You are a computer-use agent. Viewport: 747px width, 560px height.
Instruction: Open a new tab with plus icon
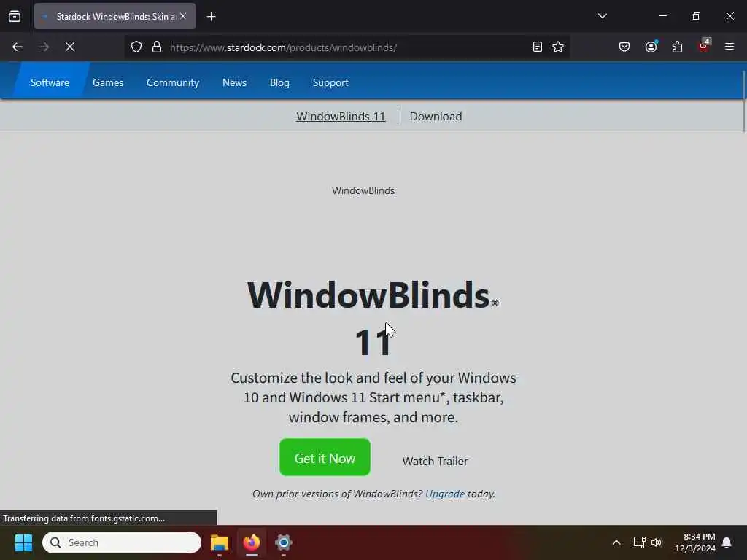tap(211, 17)
